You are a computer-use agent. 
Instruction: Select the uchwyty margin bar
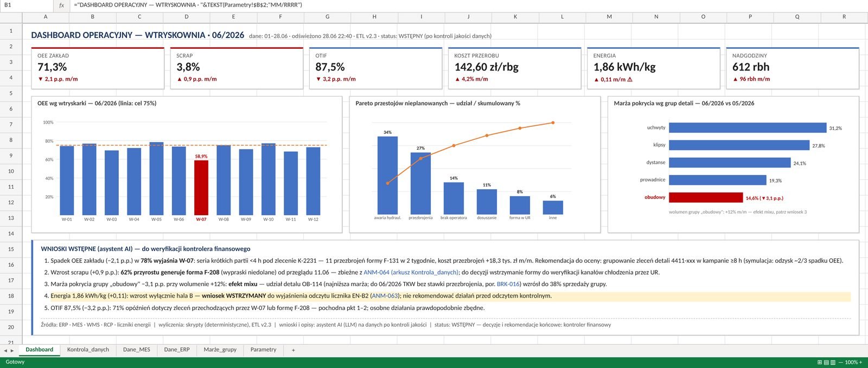click(x=748, y=128)
